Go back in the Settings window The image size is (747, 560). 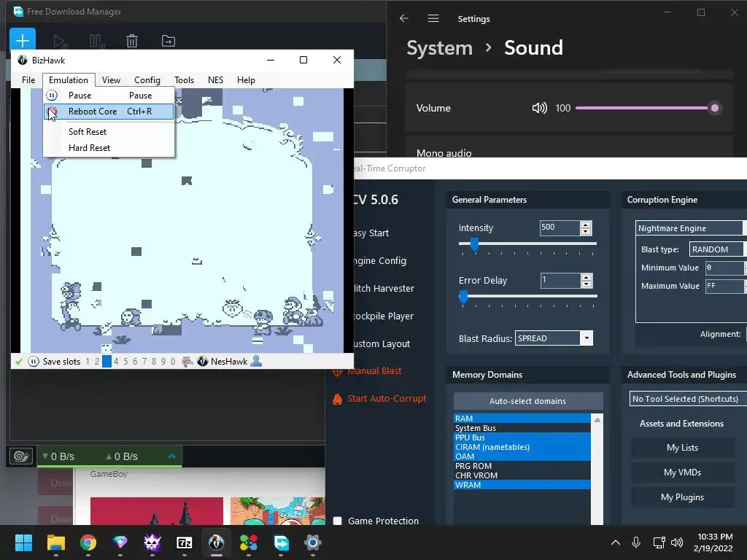404,18
